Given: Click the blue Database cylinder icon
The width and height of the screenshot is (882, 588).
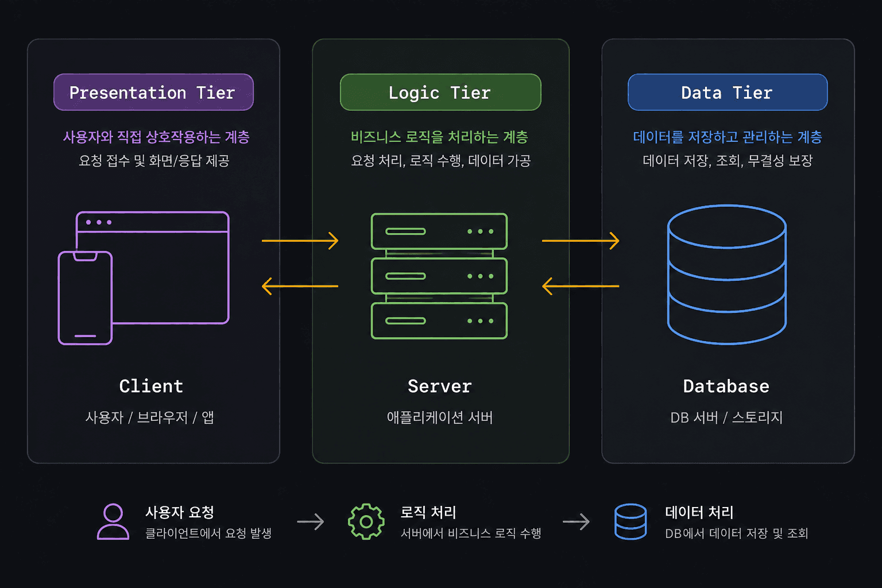Looking at the screenshot, I should [727, 274].
